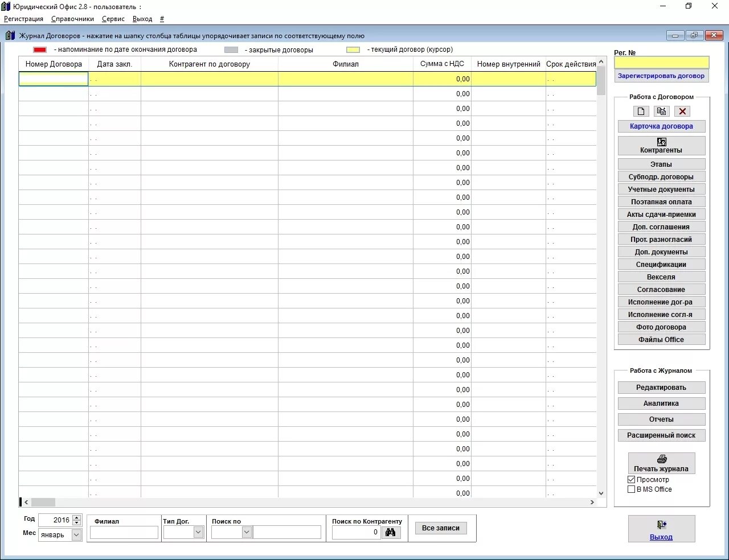
Task: Click the vertical scrollbar down arrow
Action: click(x=601, y=493)
